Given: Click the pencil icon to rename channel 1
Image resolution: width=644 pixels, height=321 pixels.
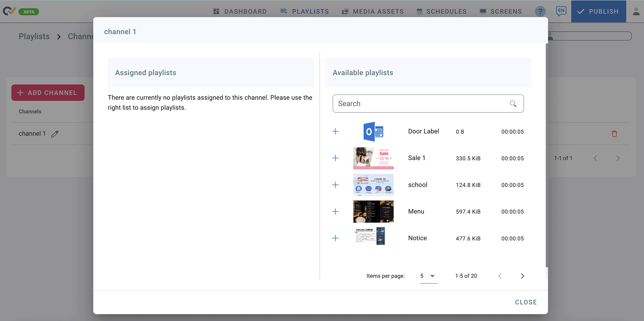Looking at the screenshot, I should coord(55,134).
